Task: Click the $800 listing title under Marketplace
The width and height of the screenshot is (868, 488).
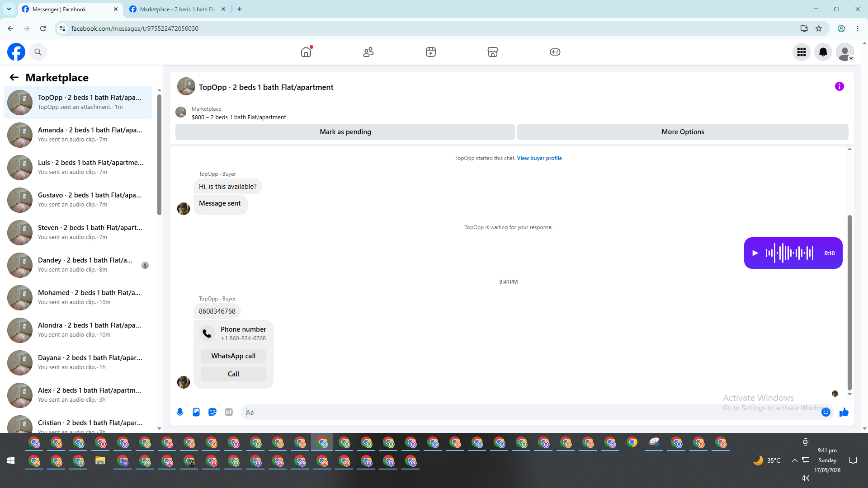Action: click(239, 117)
